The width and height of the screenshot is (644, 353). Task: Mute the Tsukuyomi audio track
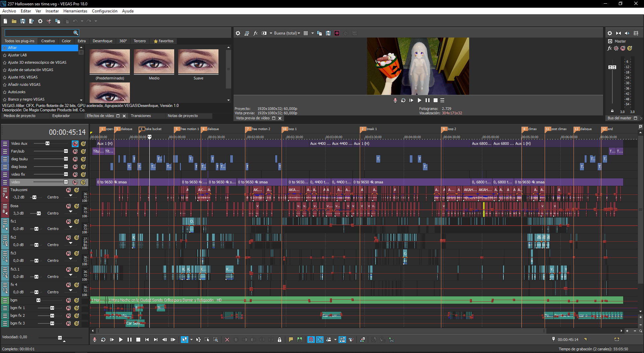point(68,190)
